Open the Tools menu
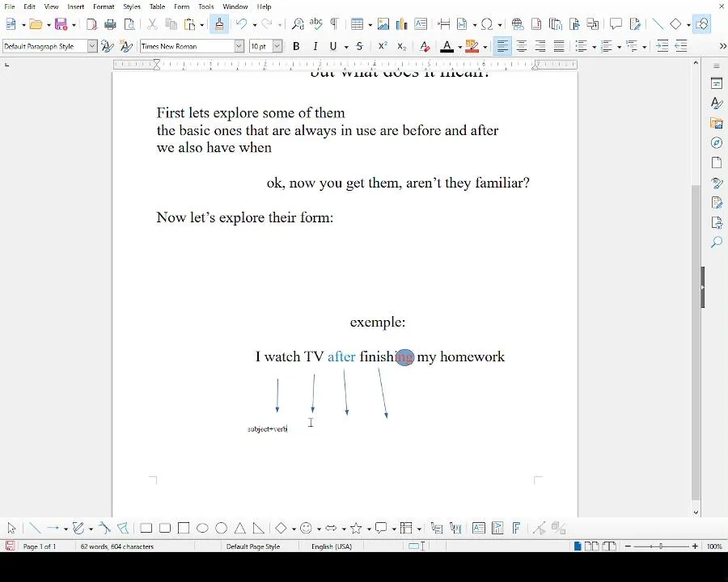The width and height of the screenshot is (728, 582). coord(205,7)
